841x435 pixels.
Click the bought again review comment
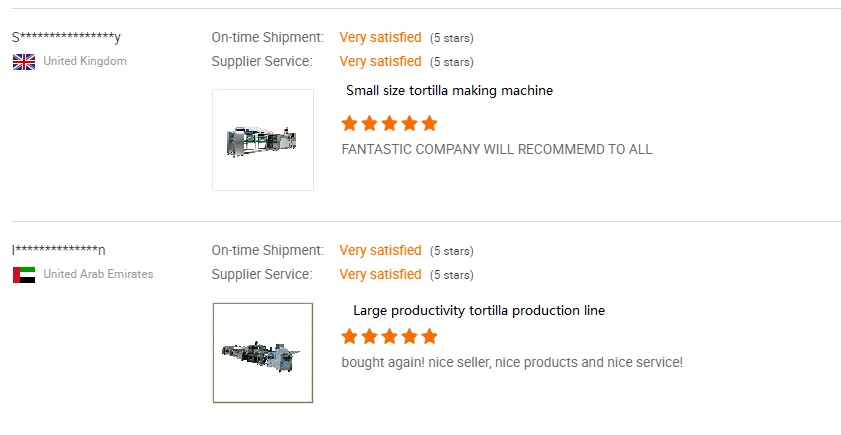pos(512,363)
